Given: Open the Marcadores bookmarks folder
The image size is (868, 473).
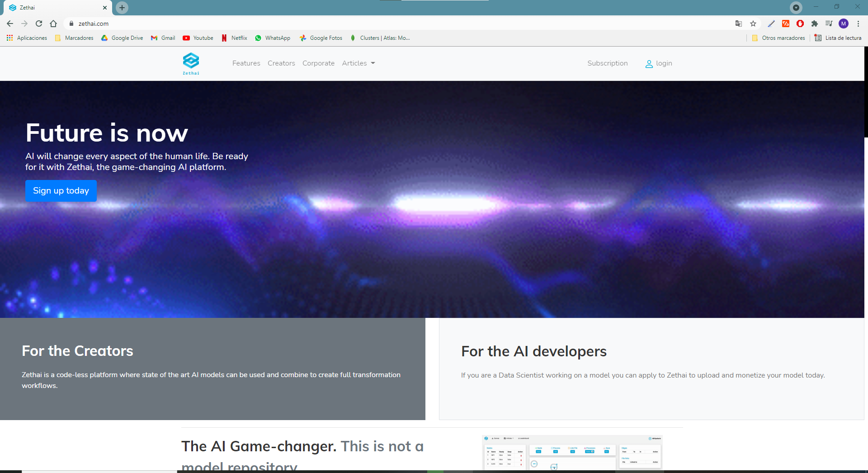Looking at the screenshot, I should pyautogui.click(x=74, y=38).
